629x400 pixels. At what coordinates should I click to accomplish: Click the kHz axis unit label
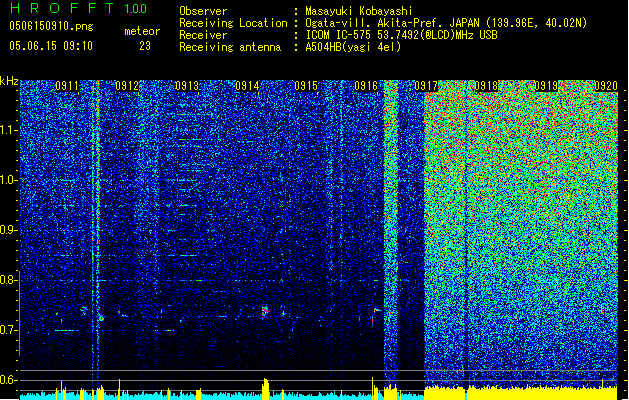click(9, 81)
